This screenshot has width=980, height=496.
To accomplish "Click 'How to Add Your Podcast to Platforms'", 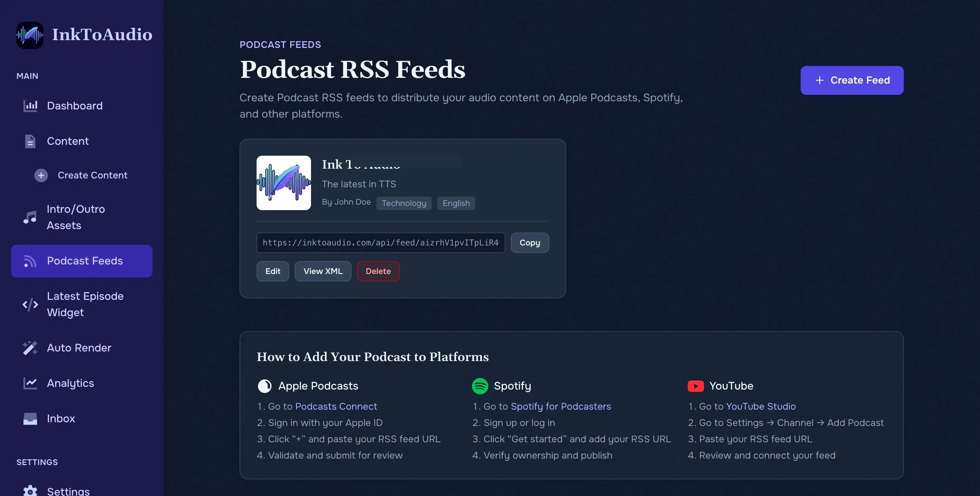I will [x=373, y=357].
